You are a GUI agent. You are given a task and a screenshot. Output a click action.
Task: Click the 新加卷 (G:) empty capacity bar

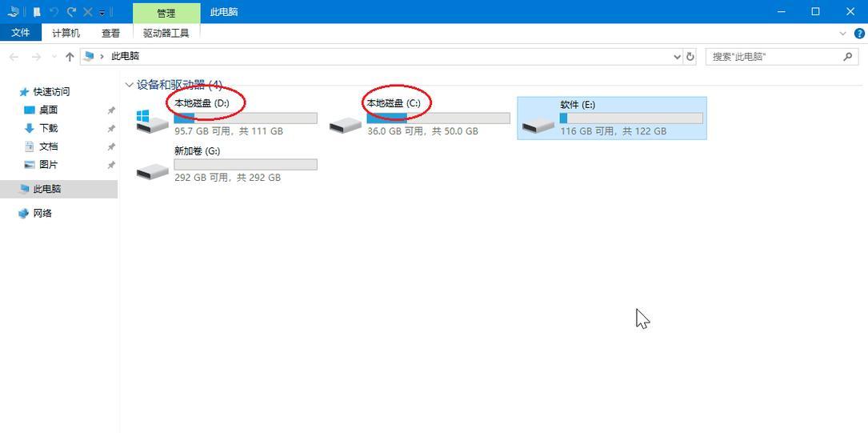pos(246,164)
